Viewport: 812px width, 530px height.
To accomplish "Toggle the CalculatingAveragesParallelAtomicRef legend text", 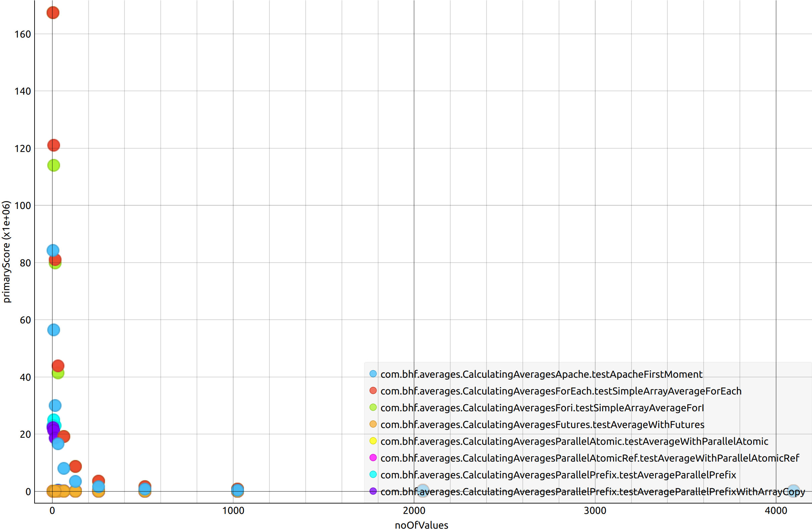I will [590, 458].
